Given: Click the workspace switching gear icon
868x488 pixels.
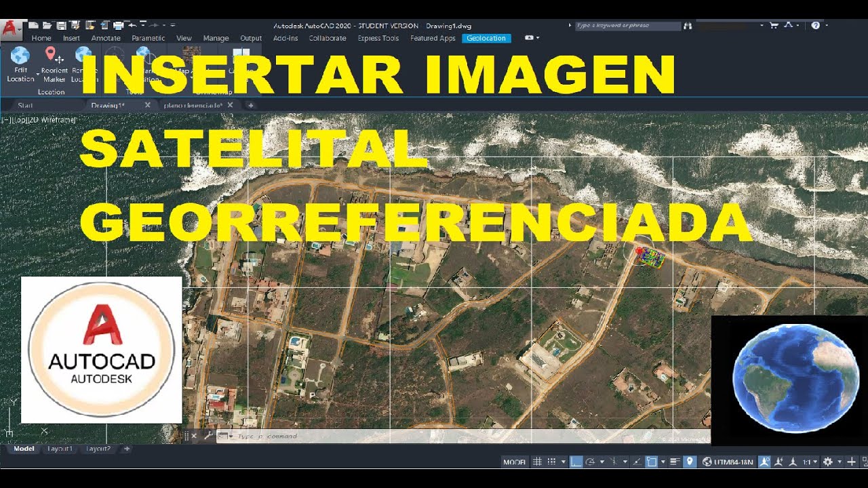Looking at the screenshot, I should [828, 462].
